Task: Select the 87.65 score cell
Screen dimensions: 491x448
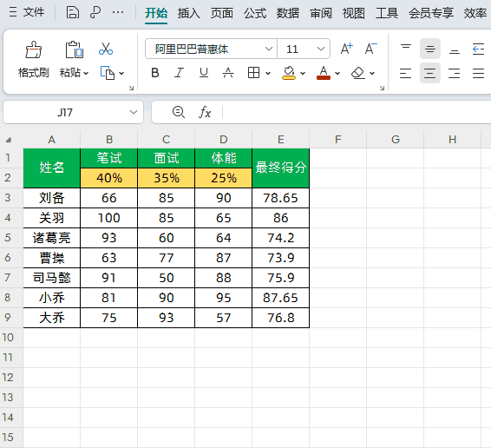Action: click(x=280, y=298)
